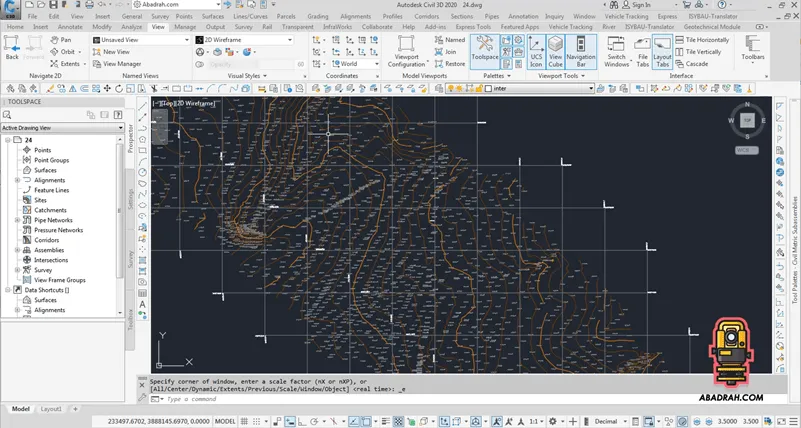This screenshot has width=801, height=428.
Task: Expand the Alignments tree node in Toolspace
Action: [18, 180]
